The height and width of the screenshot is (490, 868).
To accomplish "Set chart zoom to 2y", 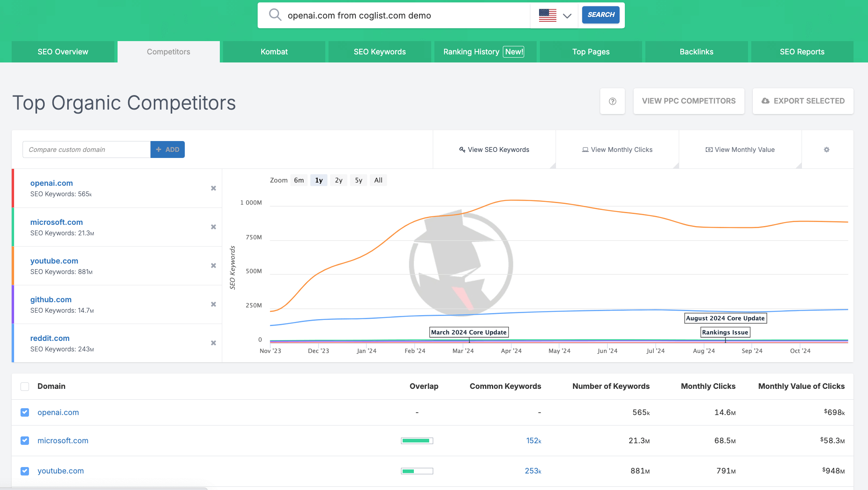I will click(x=339, y=180).
